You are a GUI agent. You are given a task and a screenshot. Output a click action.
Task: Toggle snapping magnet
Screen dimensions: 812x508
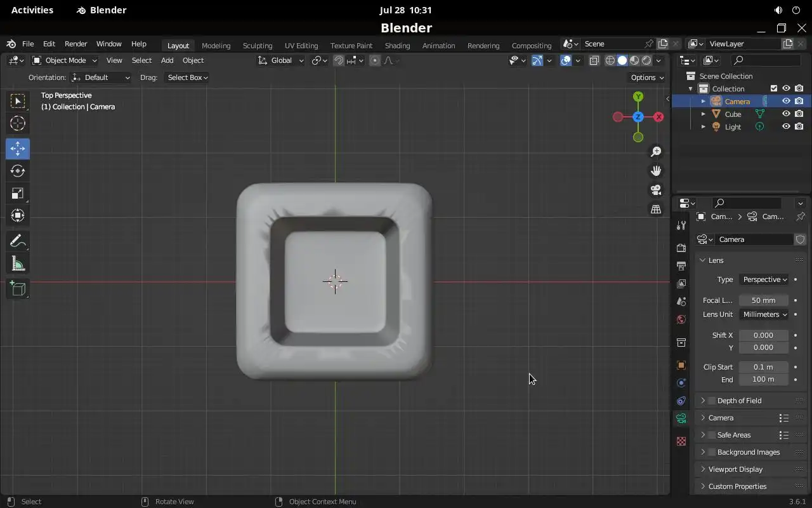[x=339, y=60]
